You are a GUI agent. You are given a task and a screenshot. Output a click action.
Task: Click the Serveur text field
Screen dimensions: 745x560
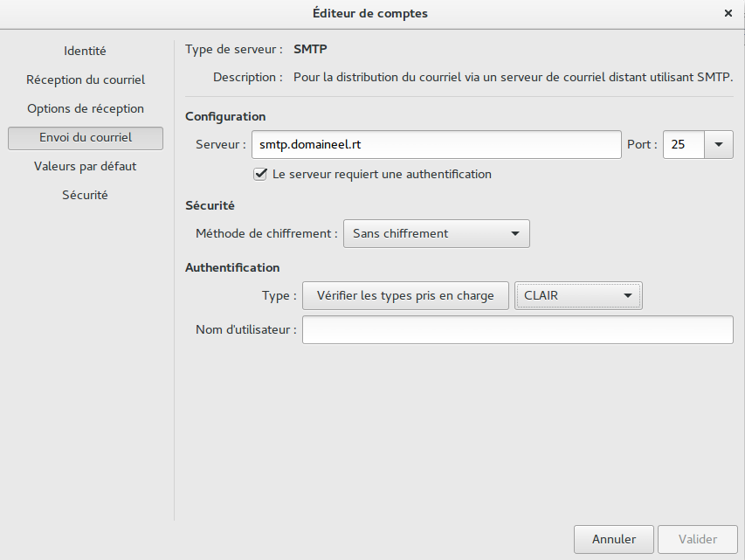(x=436, y=144)
